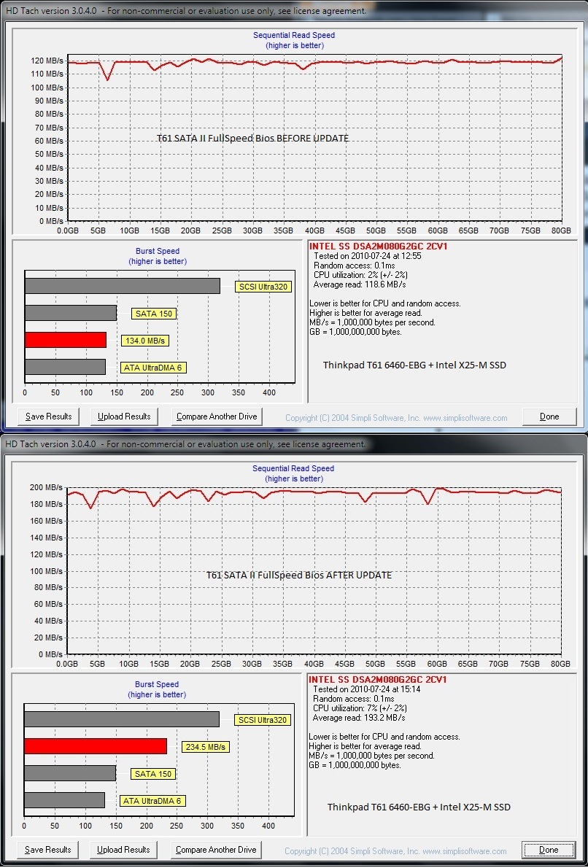The width and height of the screenshot is (588, 868).
Task: Select the red burst bar beside 234.5 MB/s
Action: [95, 746]
